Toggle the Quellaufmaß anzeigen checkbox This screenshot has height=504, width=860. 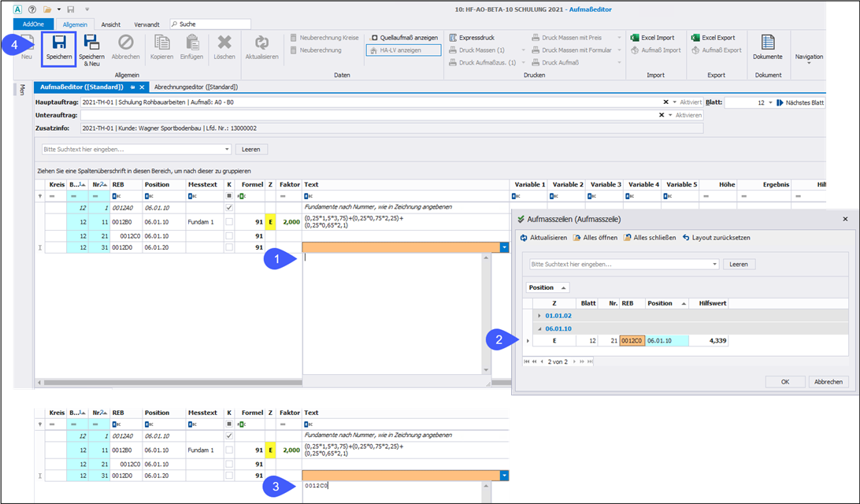375,37
